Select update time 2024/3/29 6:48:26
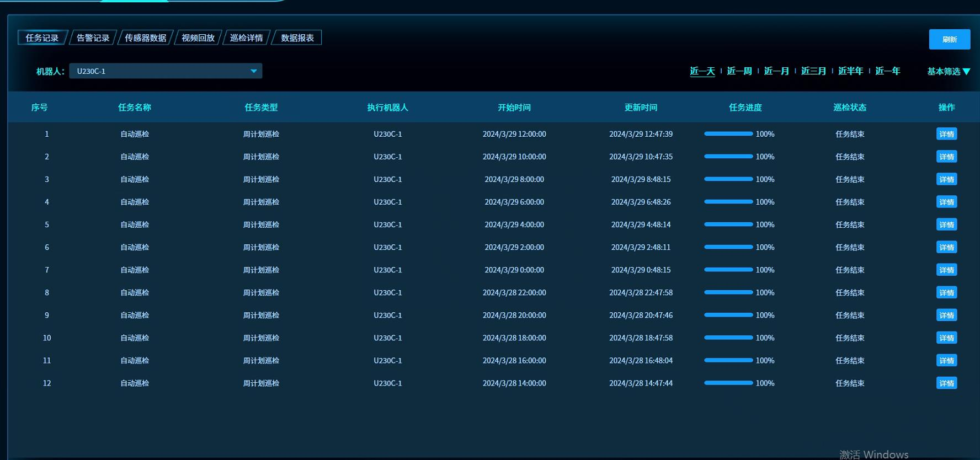The image size is (980, 460). [641, 202]
